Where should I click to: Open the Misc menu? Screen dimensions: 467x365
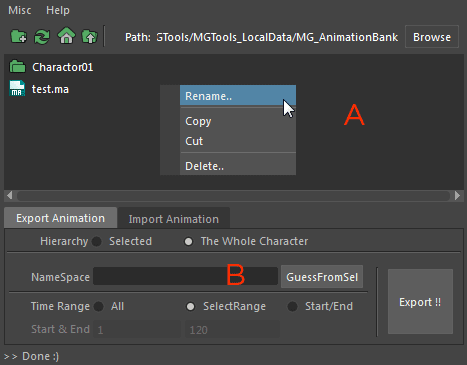point(20,10)
